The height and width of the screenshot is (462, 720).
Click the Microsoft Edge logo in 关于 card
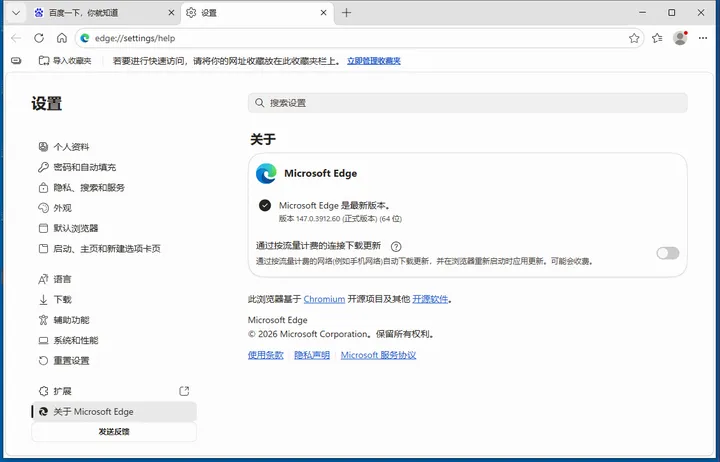click(266, 174)
